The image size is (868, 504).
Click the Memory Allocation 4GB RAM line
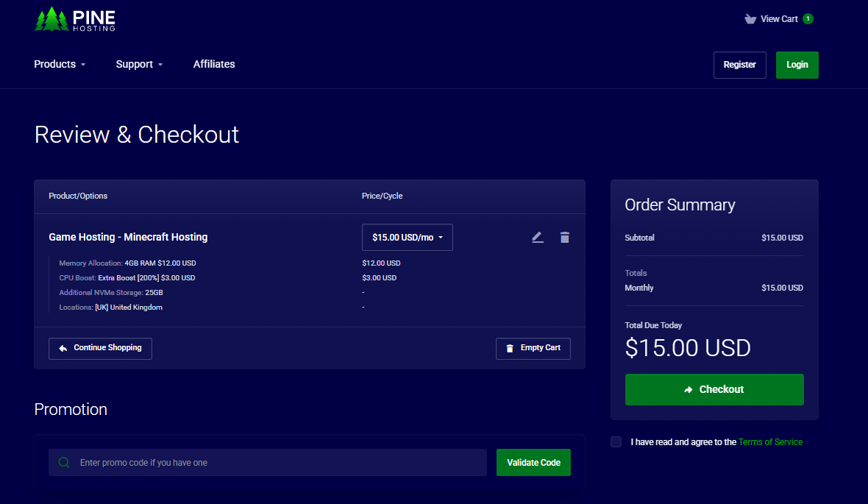click(x=127, y=263)
